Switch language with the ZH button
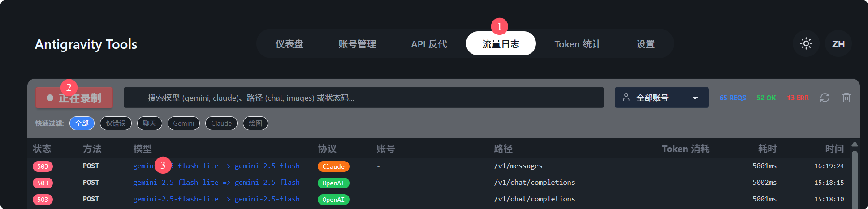868x209 pixels. pos(838,44)
